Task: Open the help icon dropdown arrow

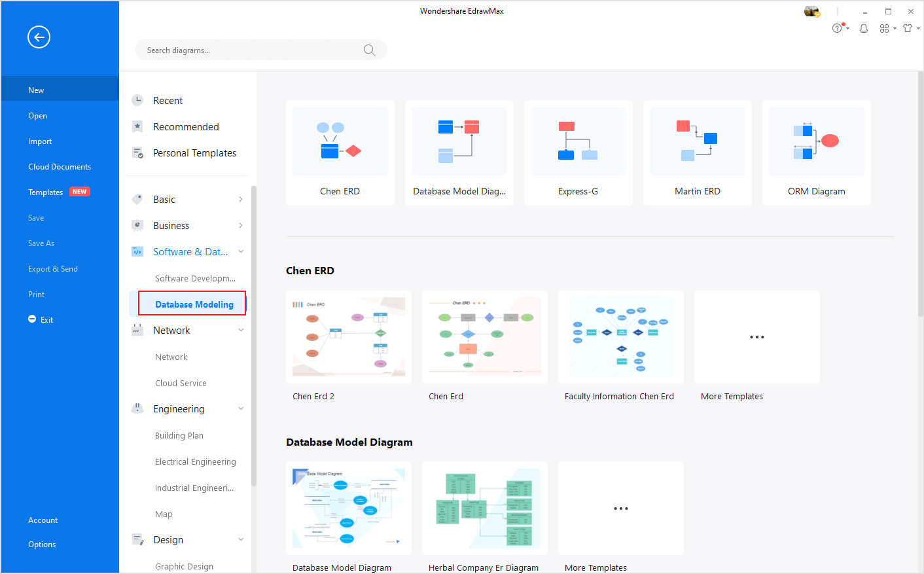Action: click(847, 29)
